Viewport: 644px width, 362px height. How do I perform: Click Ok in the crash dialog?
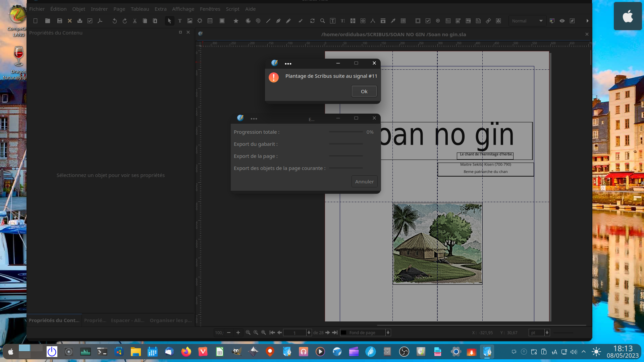[364, 91]
